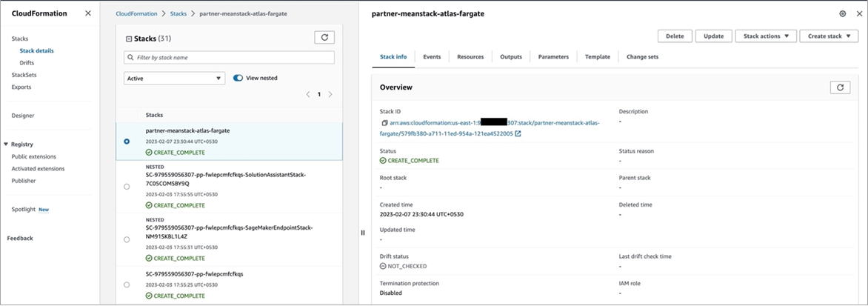The width and height of the screenshot is (868, 306).
Task: Open Public extensions in sidebar
Action: coord(34,156)
